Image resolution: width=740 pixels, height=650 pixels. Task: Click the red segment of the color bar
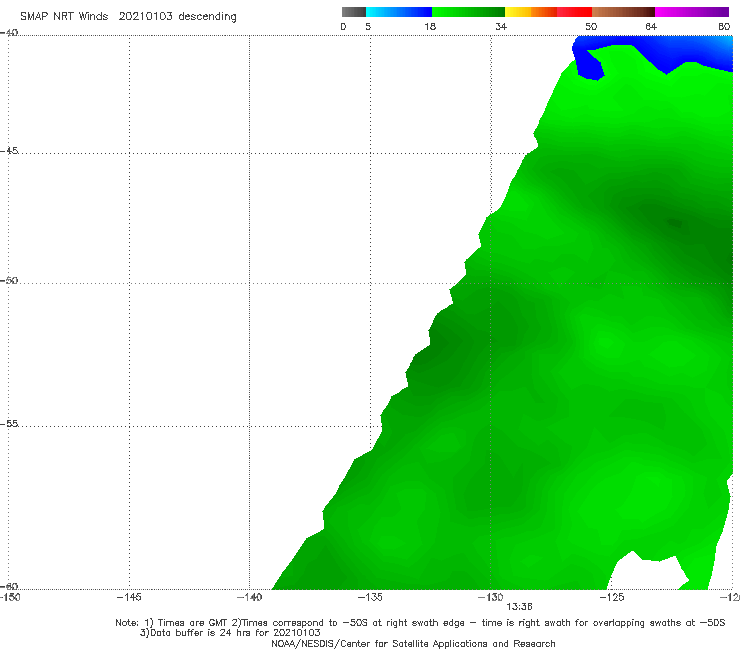[574, 12]
